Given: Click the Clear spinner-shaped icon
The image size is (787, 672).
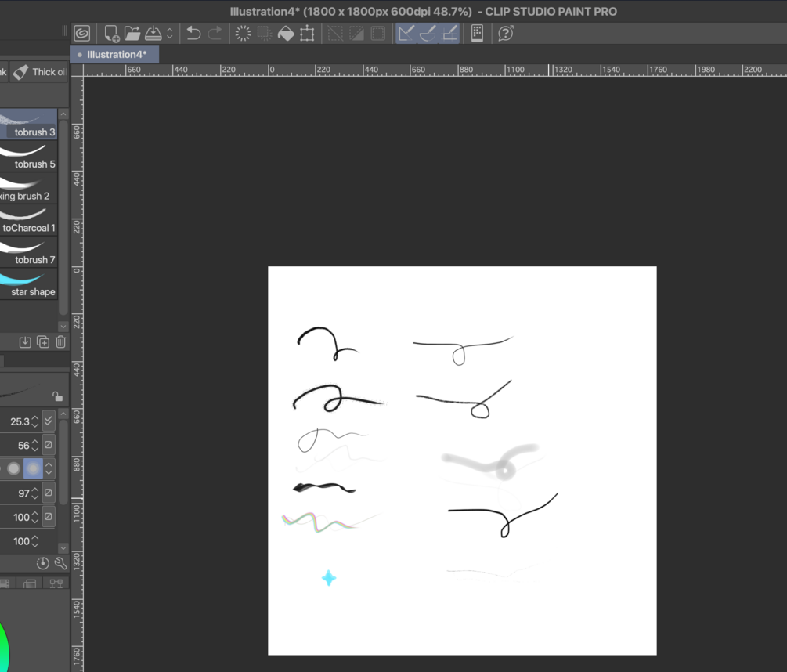Looking at the screenshot, I should [x=243, y=33].
